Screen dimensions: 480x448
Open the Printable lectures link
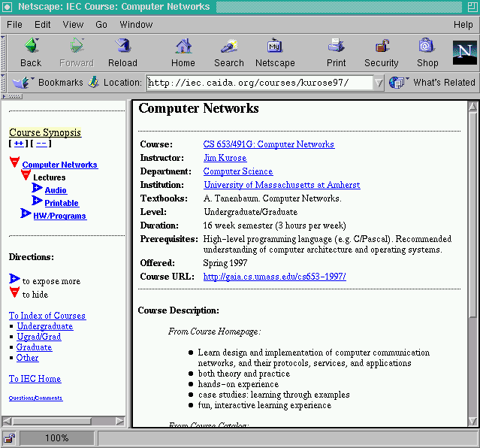coord(62,203)
